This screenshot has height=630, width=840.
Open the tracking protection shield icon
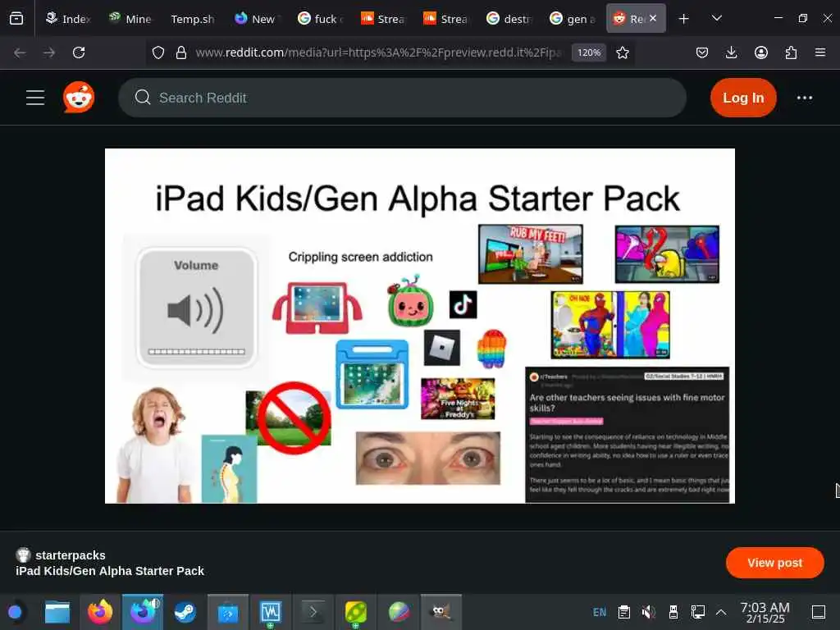pos(158,52)
